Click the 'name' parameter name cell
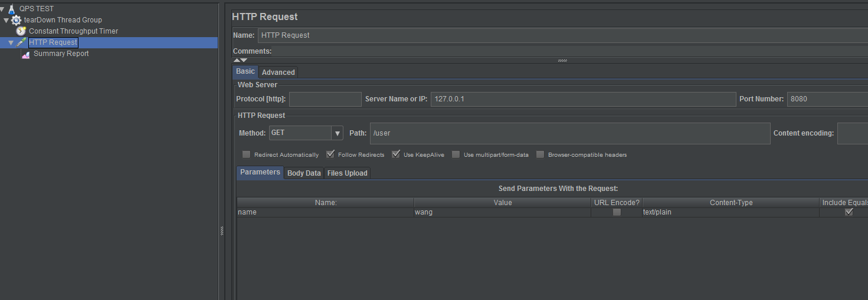Image resolution: width=868 pixels, height=300 pixels. pos(325,212)
